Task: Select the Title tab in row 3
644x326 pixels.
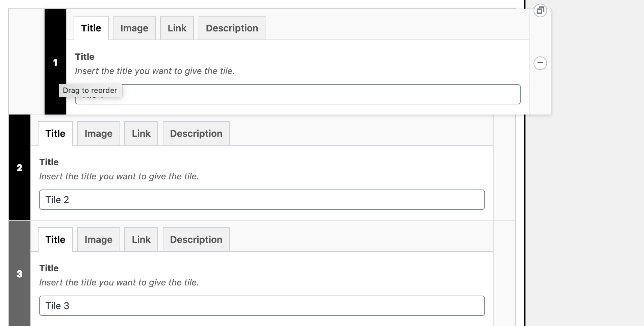Action: (55, 240)
